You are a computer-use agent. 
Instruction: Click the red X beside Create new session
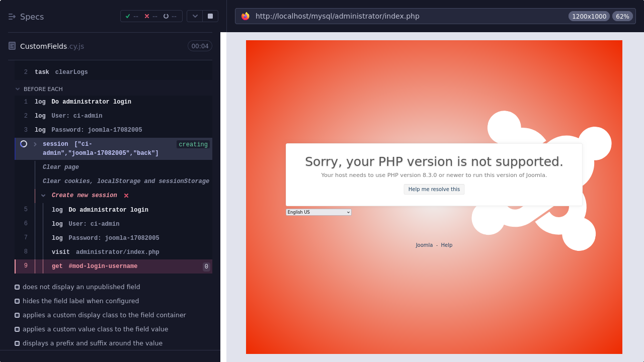tap(126, 196)
